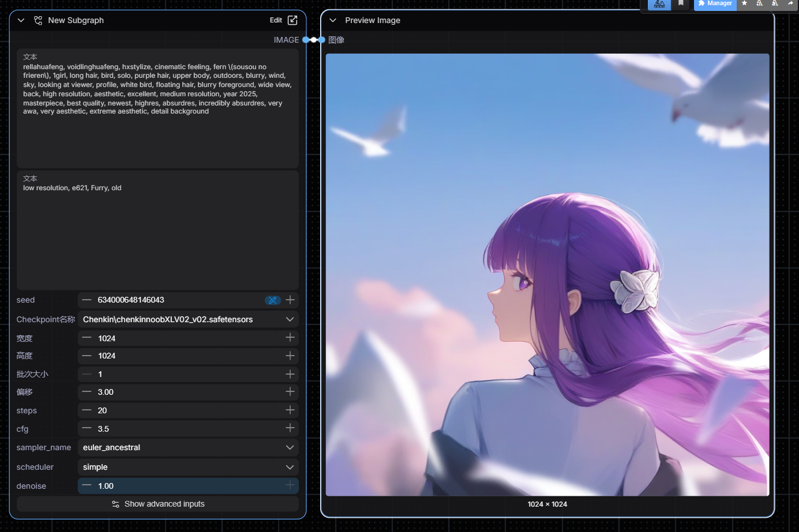Click the generated preview image

point(547,275)
